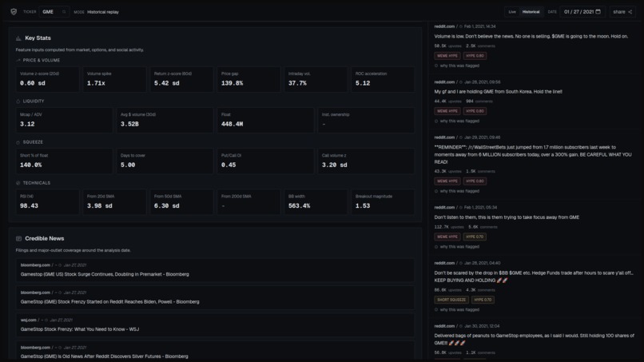This screenshot has width=644, height=362.
Task: Expand why flagged under REMINDER post
Action: click(457, 191)
